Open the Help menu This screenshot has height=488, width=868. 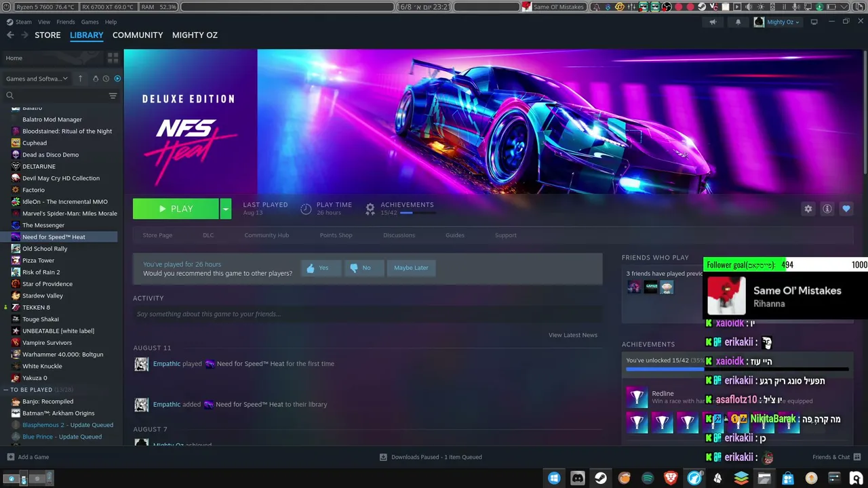(x=111, y=22)
